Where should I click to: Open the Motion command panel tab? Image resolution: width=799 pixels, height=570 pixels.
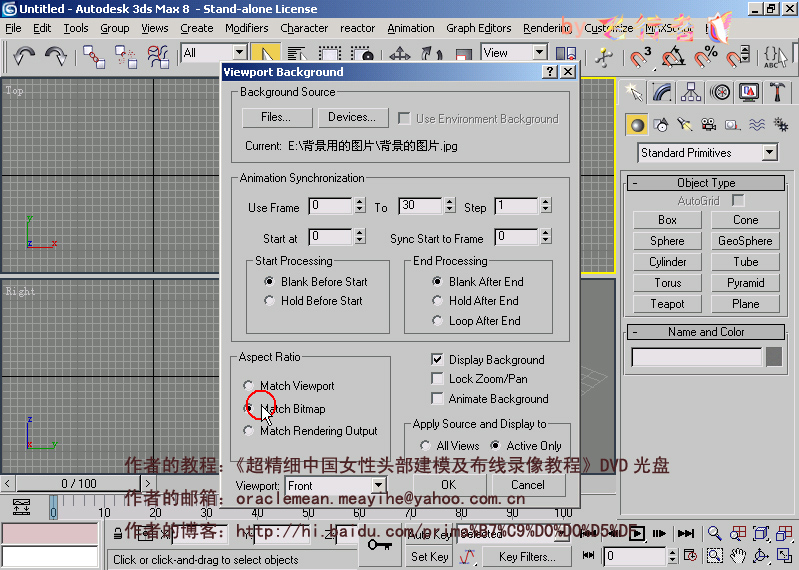[720, 92]
